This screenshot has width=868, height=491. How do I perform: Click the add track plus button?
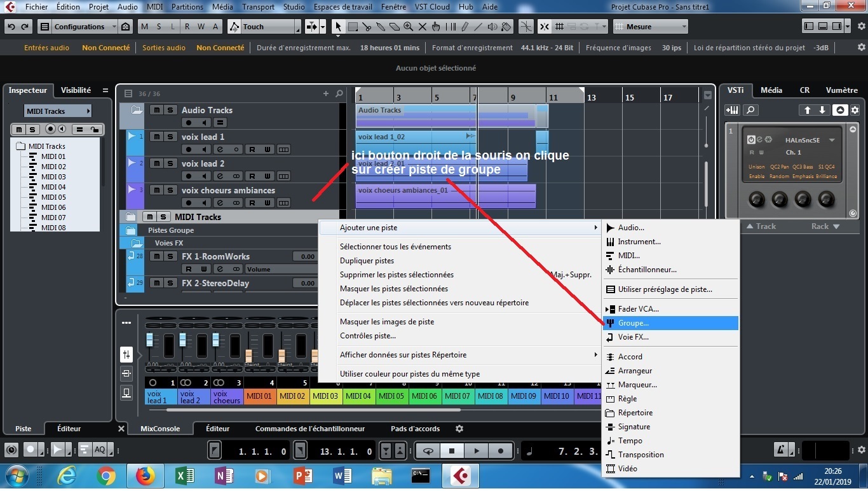pos(326,93)
